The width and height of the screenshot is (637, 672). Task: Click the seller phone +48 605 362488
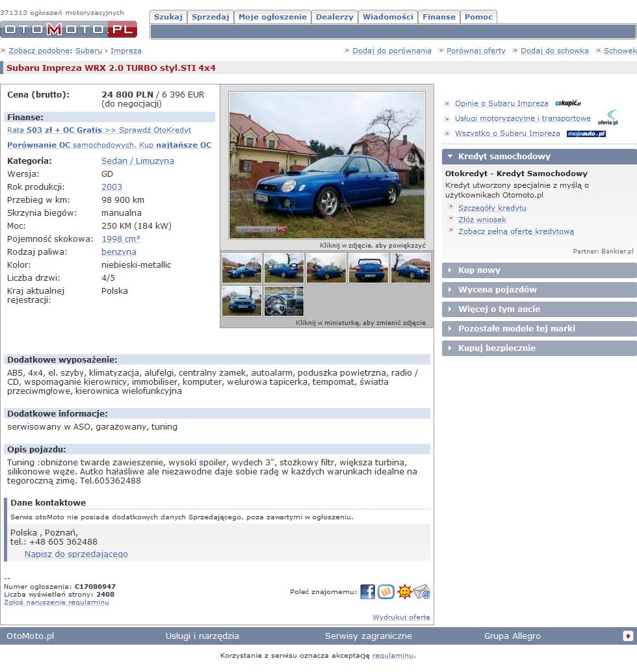pos(64,542)
